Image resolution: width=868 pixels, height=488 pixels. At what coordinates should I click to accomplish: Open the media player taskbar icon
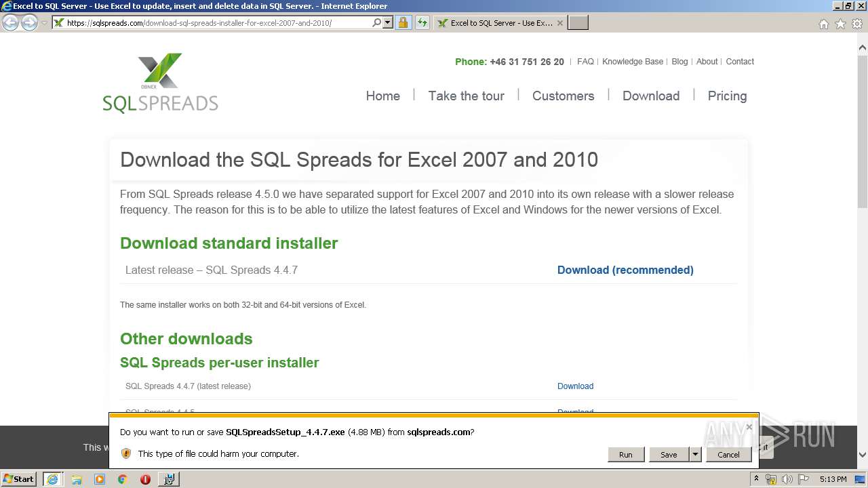[100, 479]
